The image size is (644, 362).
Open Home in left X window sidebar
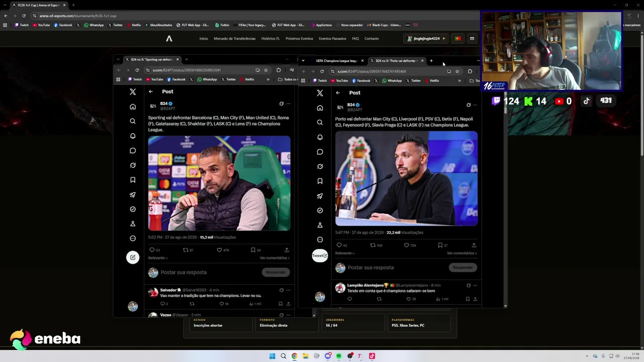point(133,107)
